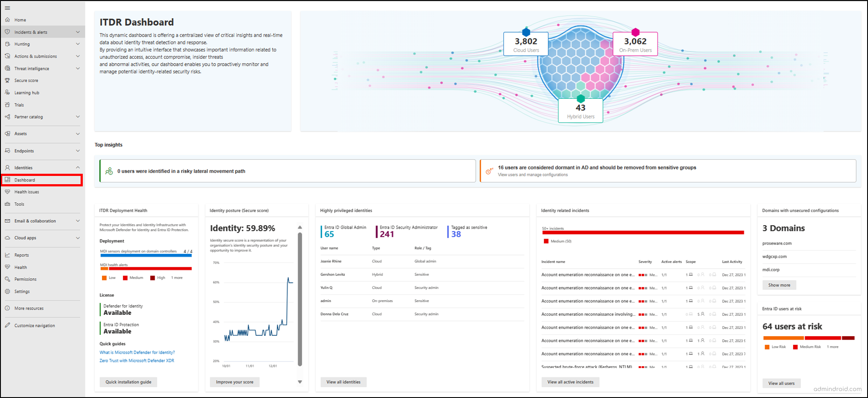Click the View all active incidents button
The width and height of the screenshot is (868, 398).
[570, 382]
